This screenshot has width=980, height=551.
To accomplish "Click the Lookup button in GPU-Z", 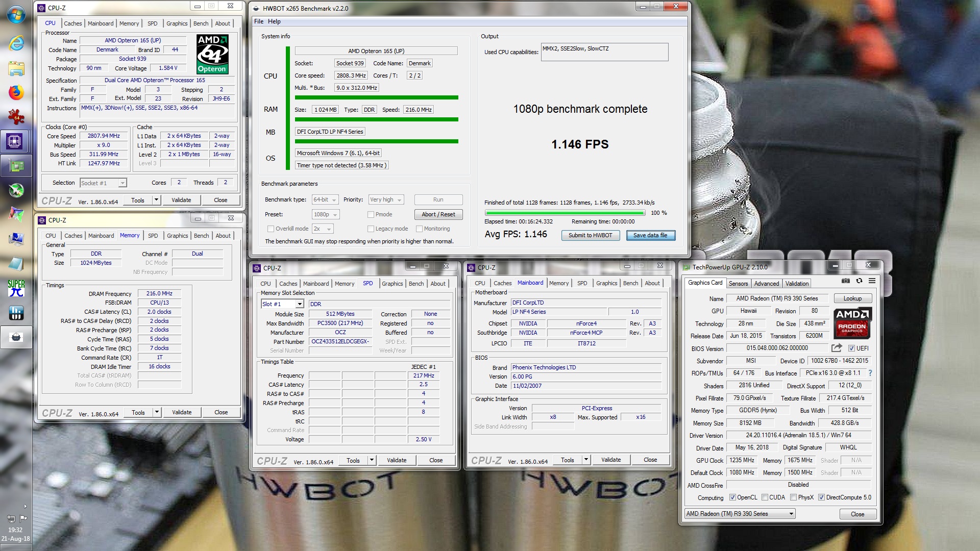I will (852, 298).
